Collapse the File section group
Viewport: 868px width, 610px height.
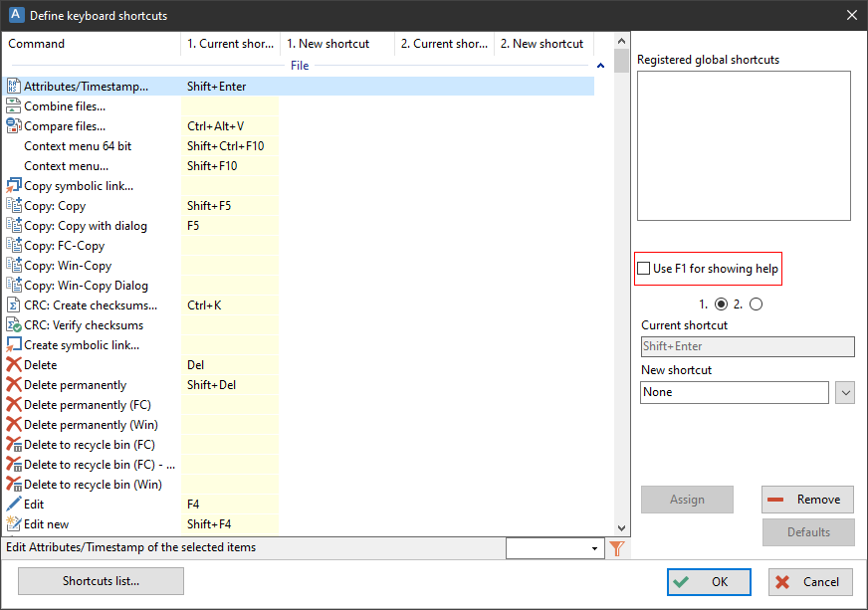[600, 66]
